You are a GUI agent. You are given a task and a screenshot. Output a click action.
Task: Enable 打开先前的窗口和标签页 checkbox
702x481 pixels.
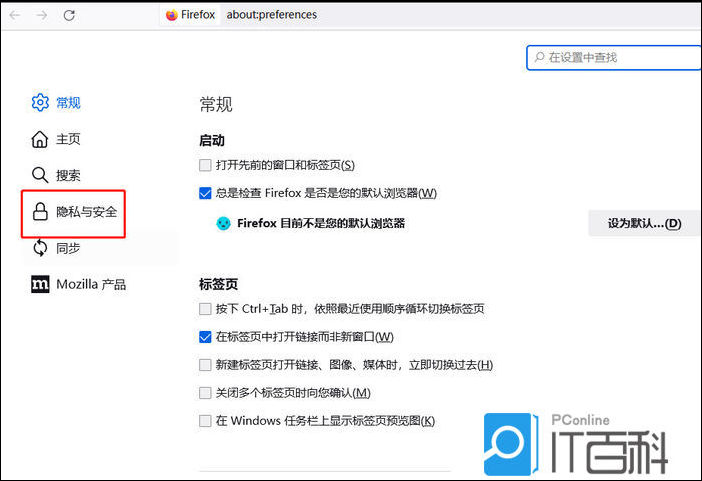tap(205, 165)
